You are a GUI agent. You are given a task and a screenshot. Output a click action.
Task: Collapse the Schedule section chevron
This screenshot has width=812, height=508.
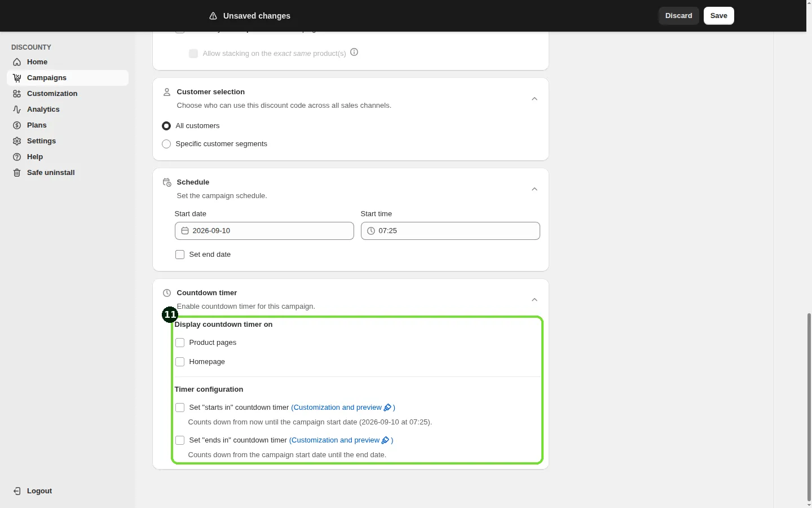click(535, 189)
